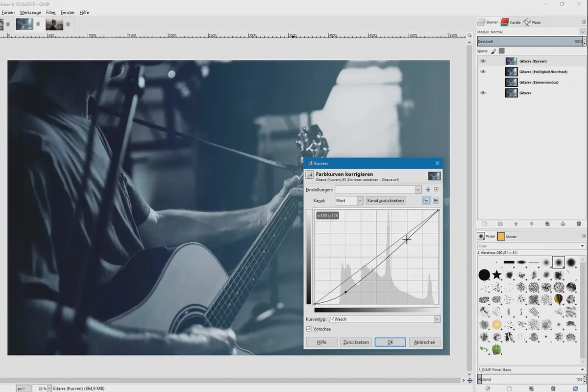Click Zurücksetzen in Kurven dialog
The width and height of the screenshot is (588, 392).
coord(356,342)
